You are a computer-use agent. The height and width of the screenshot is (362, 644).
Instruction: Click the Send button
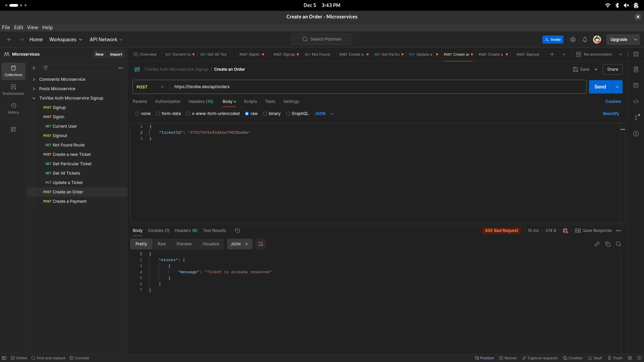[600, 86]
